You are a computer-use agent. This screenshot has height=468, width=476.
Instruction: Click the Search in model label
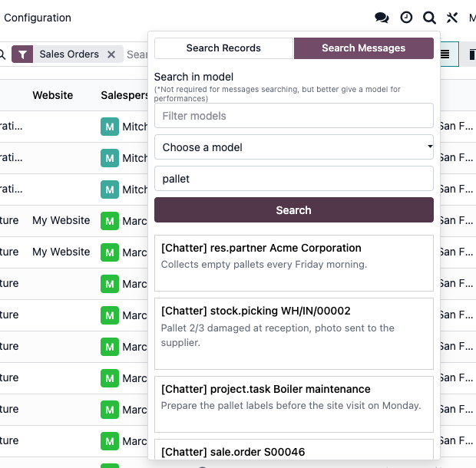tap(193, 77)
